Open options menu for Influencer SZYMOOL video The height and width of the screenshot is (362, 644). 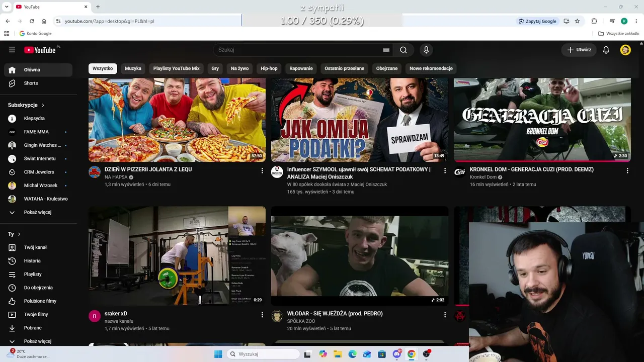pos(445,171)
